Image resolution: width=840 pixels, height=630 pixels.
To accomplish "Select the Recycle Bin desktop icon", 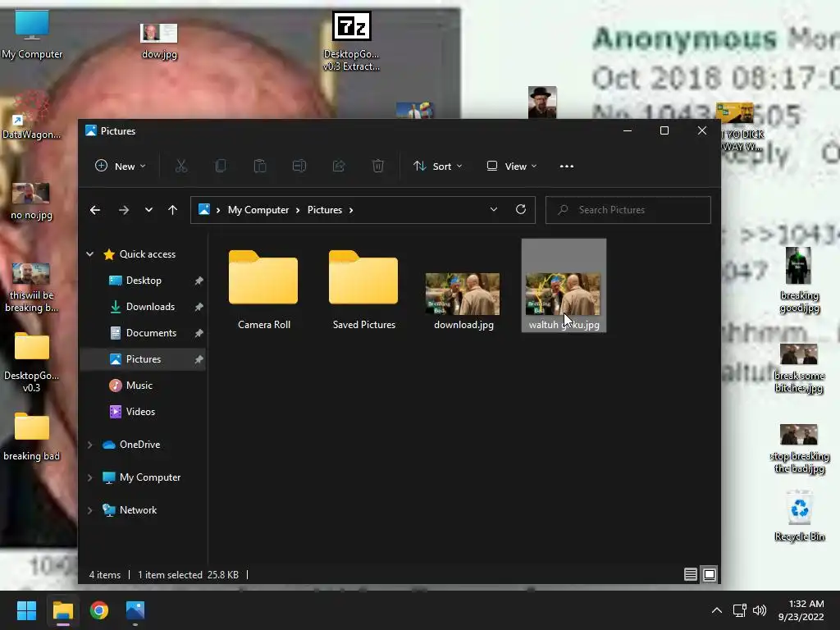I will click(x=799, y=514).
